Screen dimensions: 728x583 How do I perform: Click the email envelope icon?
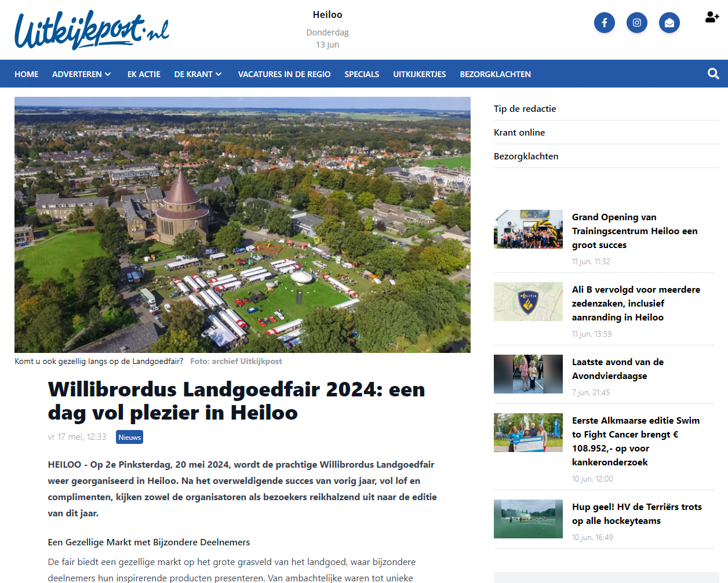(669, 23)
